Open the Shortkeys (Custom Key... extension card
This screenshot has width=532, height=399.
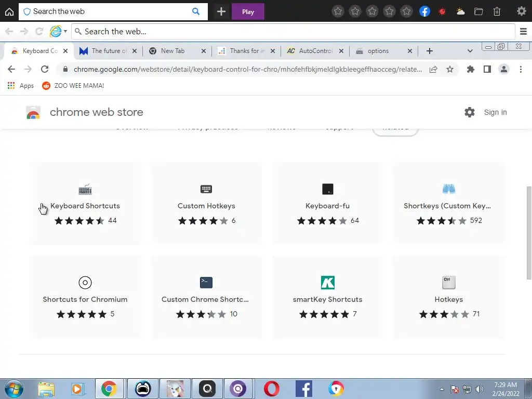coord(448,204)
